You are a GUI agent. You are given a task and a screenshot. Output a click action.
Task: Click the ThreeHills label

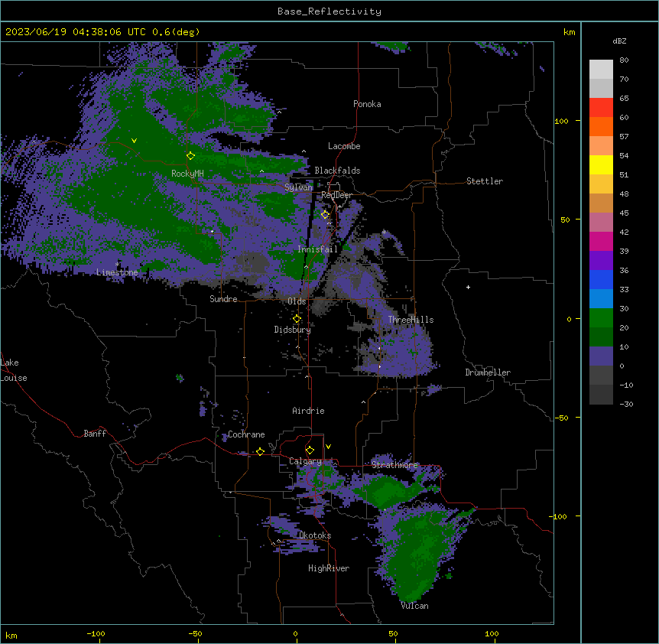click(411, 320)
